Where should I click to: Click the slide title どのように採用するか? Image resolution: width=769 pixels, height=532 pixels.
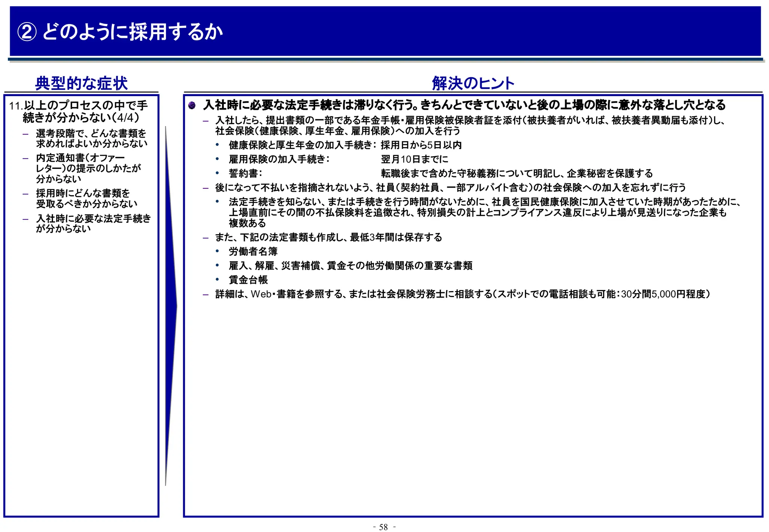point(120,32)
